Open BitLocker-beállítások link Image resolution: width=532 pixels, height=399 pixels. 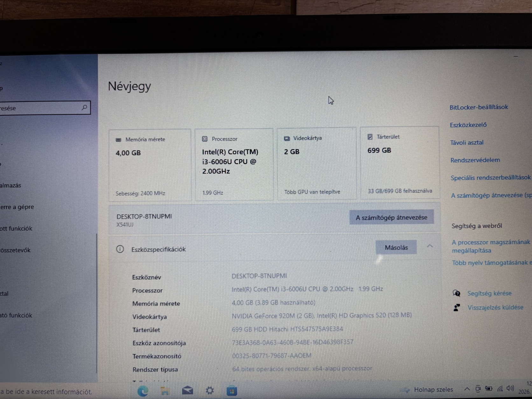(x=479, y=107)
